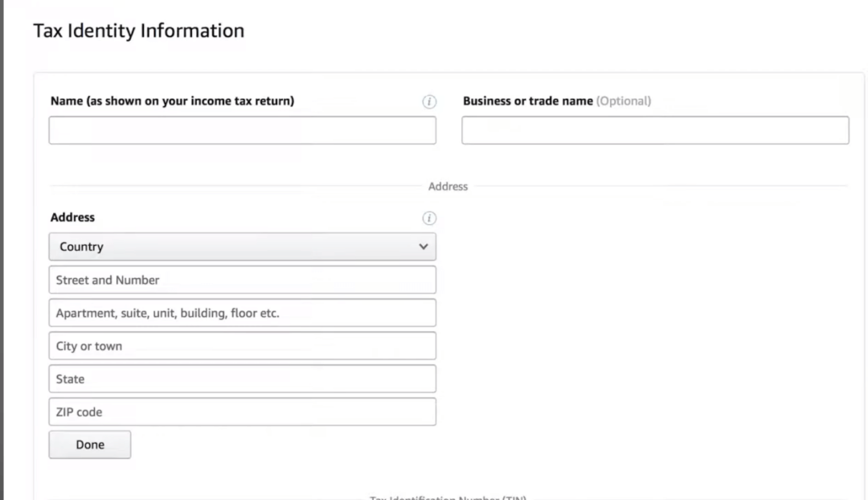Click the Tax Identification Number section label
The width and height of the screenshot is (868, 500).
pyautogui.click(x=447, y=497)
